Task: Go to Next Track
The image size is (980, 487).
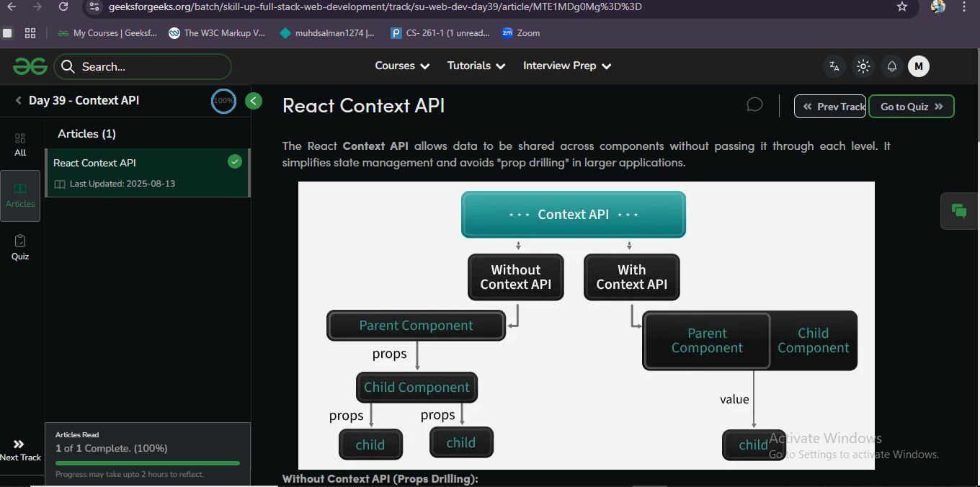Action: (20, 450)
